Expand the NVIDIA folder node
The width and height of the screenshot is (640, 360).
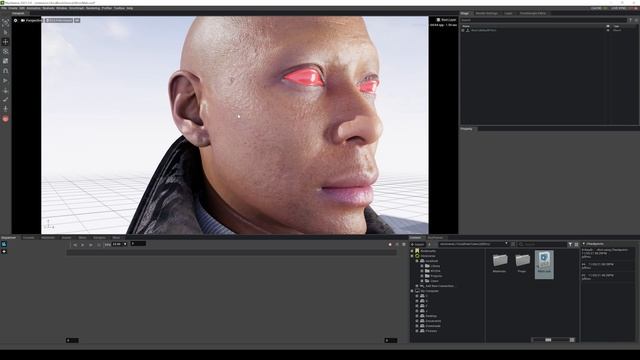tap(422, 271)
